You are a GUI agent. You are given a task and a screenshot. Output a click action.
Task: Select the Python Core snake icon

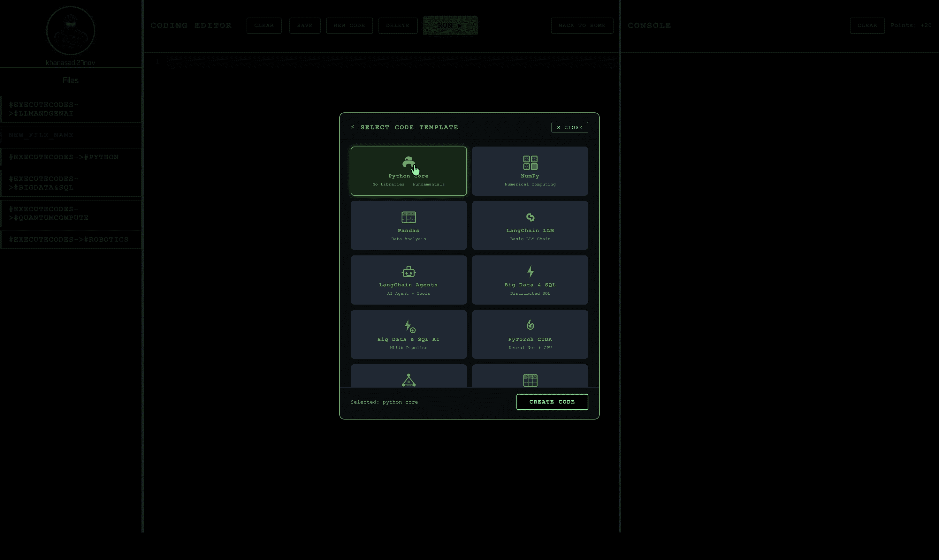point(408,163)
